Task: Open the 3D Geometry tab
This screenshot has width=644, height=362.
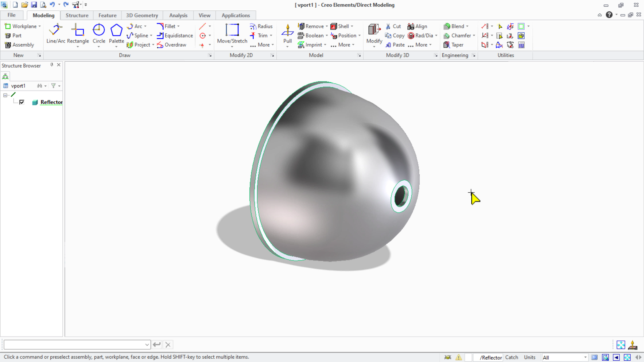Action: (x=142, y=15)
